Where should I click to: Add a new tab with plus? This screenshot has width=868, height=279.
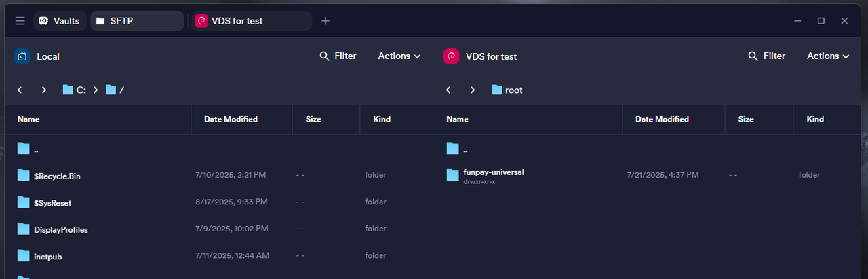325,21
